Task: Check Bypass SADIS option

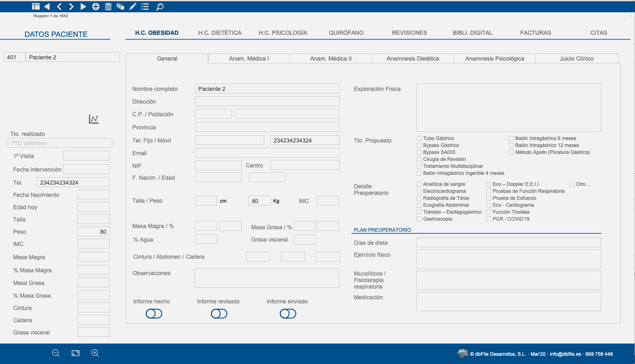Action: pyautogui.click(x=419, y=152)
